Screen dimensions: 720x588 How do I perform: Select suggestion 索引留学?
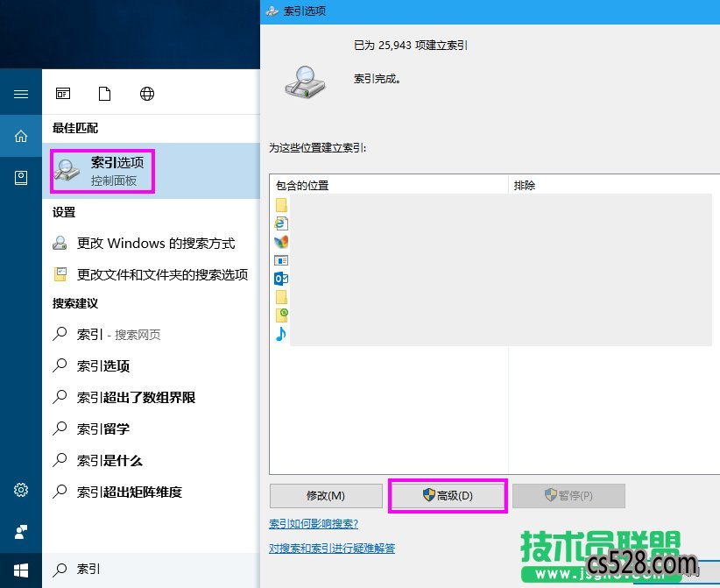(x=151, y=429)
